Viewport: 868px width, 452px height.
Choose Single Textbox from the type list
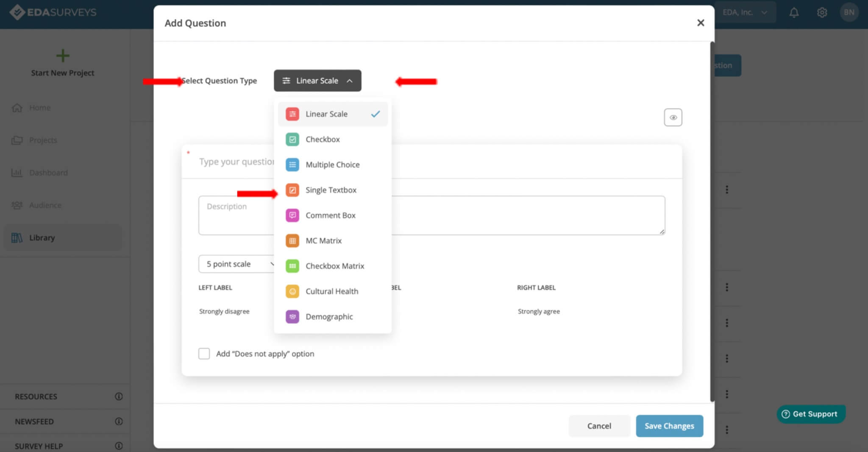[333, 190]
